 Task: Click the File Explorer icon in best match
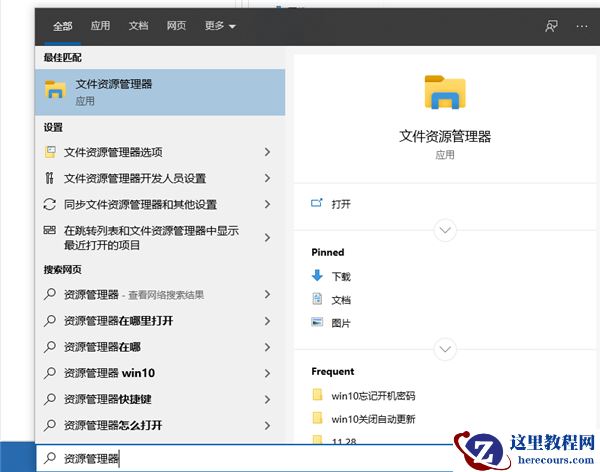pyautogui.click(x=55, y=90)
